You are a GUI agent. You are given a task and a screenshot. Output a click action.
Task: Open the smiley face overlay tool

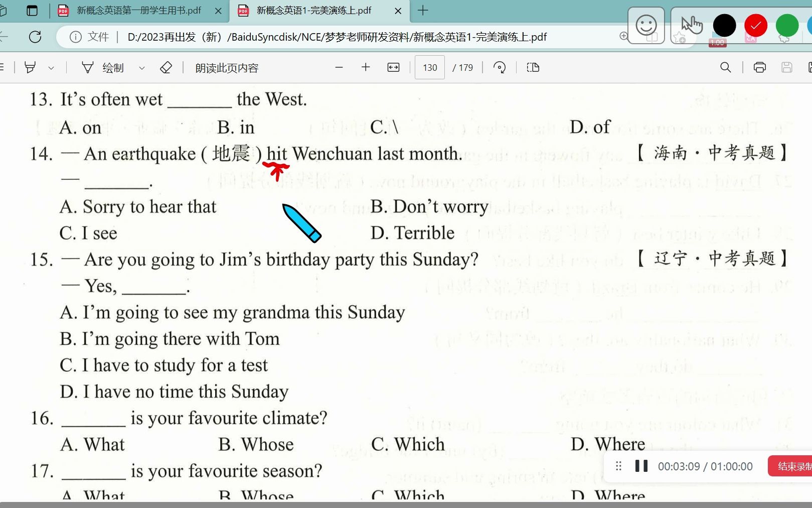click(646, 25)
